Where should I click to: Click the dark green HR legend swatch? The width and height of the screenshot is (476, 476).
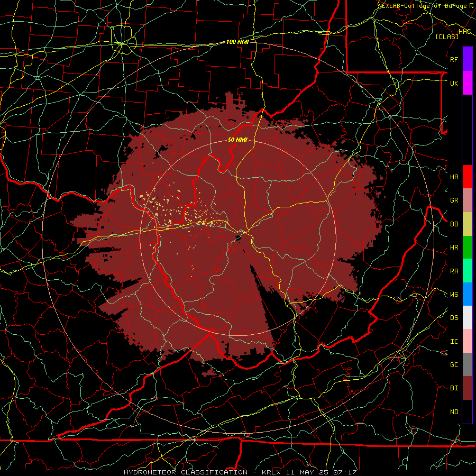pos(467,247)
